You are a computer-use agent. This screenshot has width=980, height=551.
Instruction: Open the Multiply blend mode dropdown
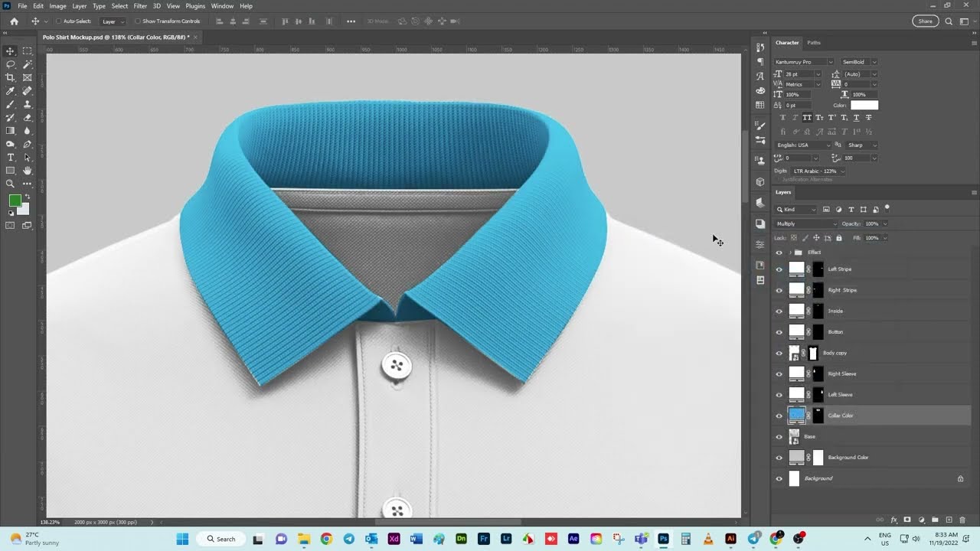click(x=806, y=223)
